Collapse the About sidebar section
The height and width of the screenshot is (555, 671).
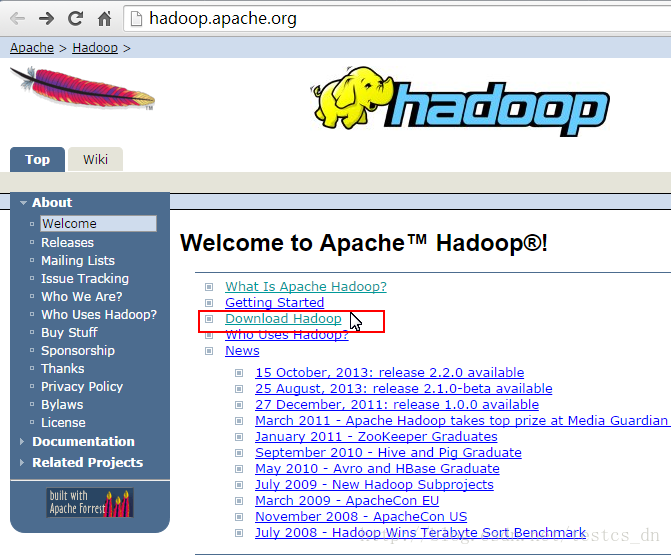pyautogui.click(x=46, y=202)
